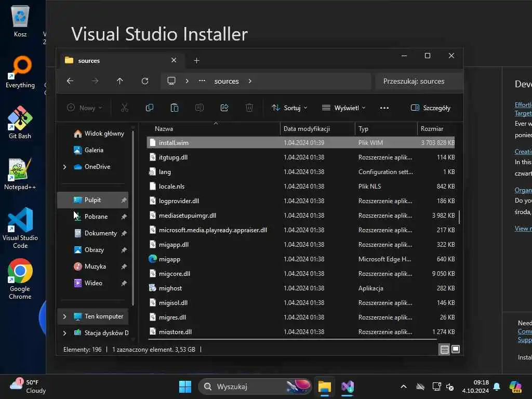
Task: Click the Cut scissors icon in toolbar
Action: (x=125, y=108)
